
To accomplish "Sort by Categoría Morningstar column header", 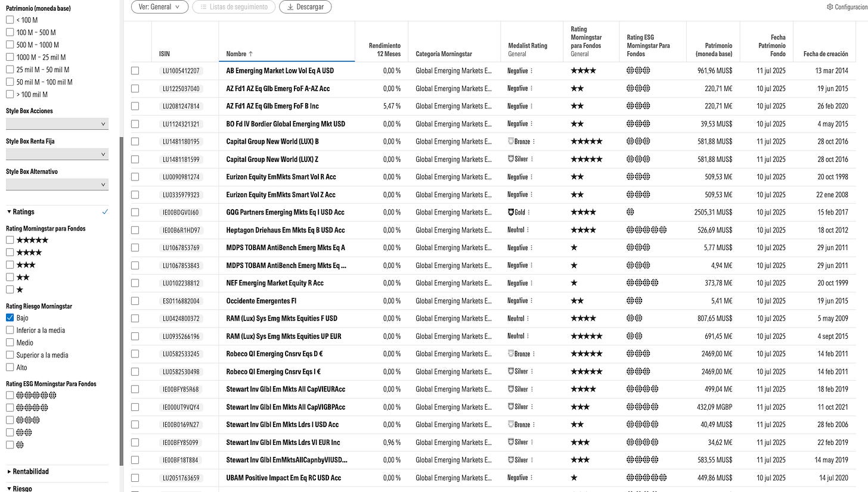I will 444,54.
